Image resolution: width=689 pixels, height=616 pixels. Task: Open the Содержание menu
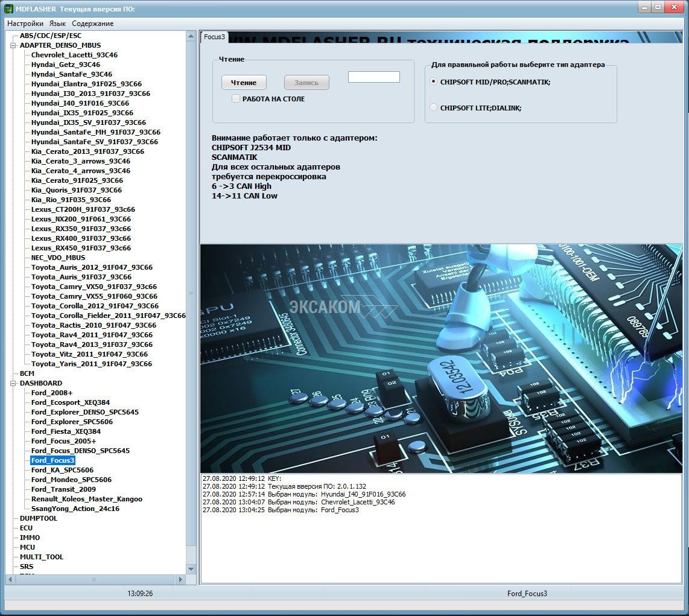pyautogui.click(x=92, y=24)
